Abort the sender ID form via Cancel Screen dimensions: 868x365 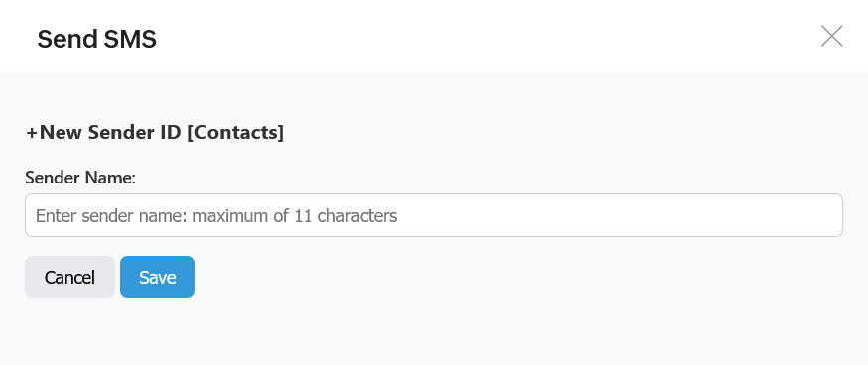pos(69,277)
